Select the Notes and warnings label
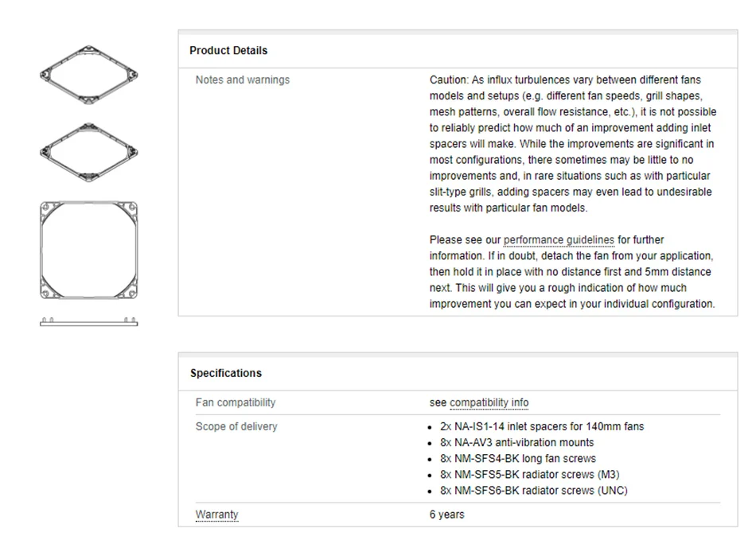 pyautogui.click(x=243, y=80)
